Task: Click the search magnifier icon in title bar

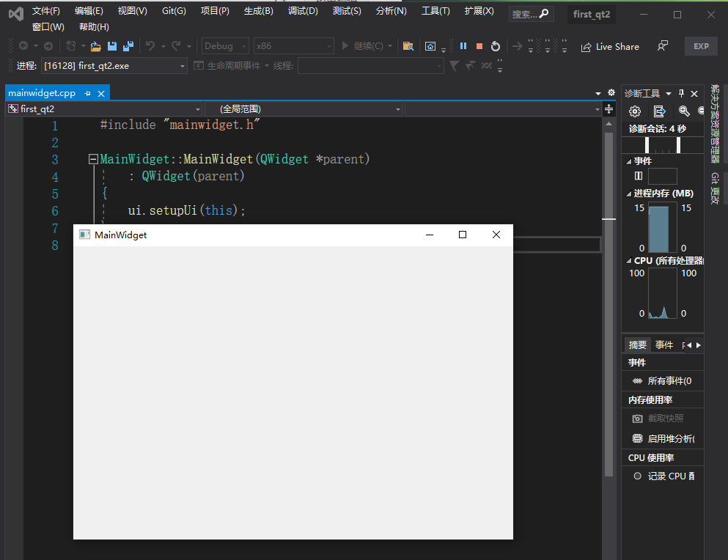Action: pos(544,14)
